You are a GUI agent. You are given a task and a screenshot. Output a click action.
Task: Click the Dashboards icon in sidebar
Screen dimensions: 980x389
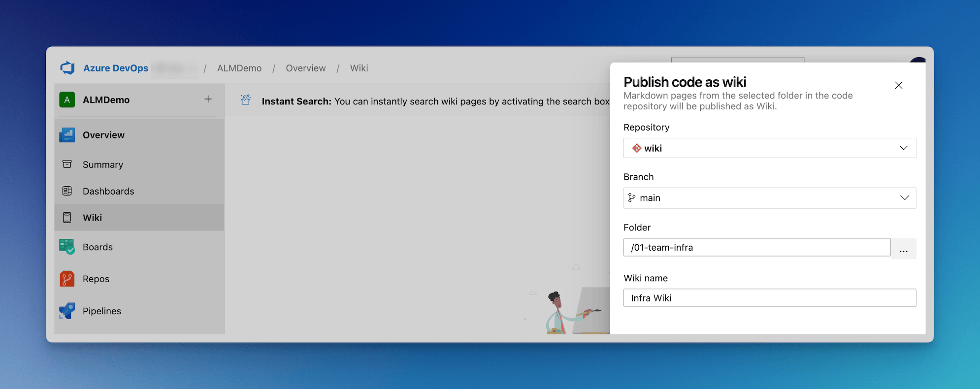[67, 191]
